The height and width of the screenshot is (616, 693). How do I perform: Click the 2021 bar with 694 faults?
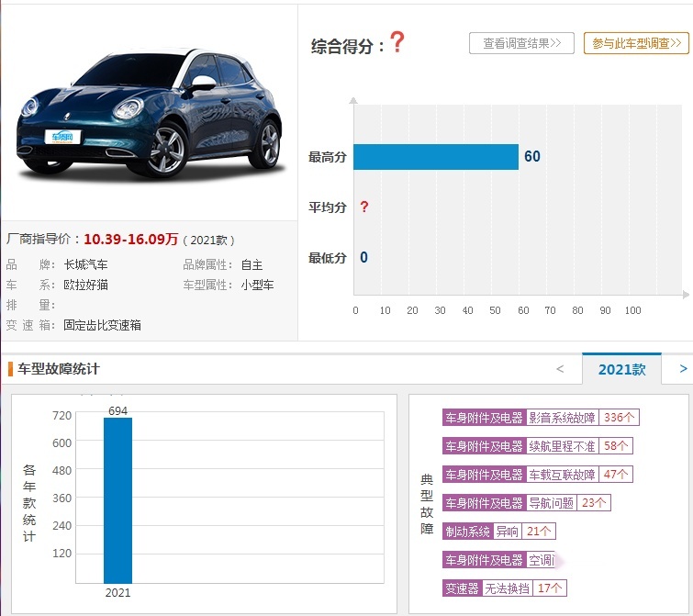(117, 500)
